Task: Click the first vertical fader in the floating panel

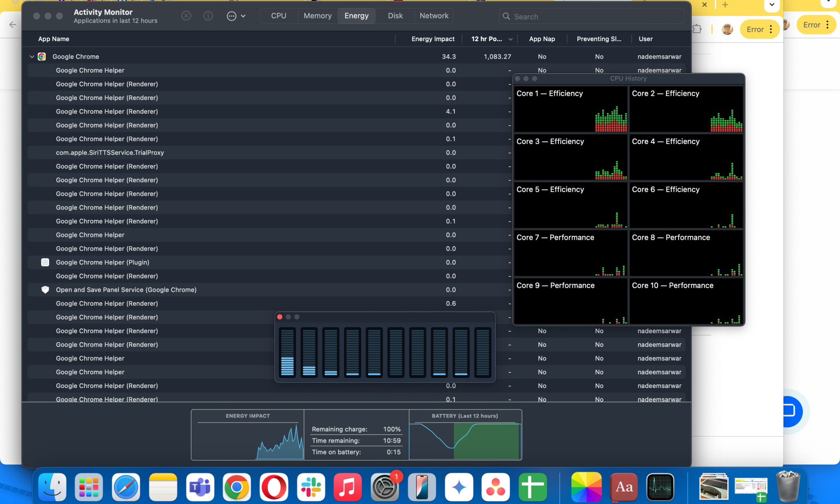Action: [x=288, y=352]
